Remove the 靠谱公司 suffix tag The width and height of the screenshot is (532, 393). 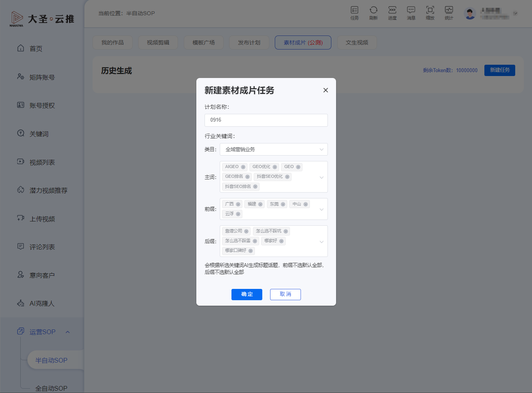click(x=246, y=231)
